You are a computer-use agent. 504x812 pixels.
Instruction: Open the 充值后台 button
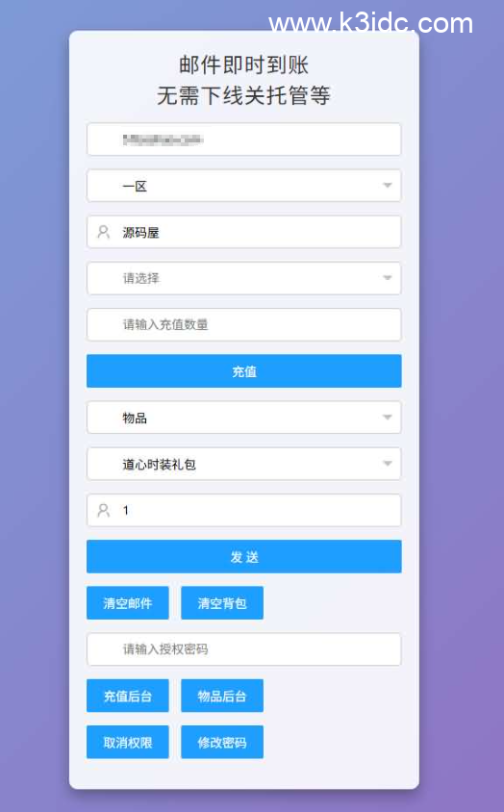[127, 696]
